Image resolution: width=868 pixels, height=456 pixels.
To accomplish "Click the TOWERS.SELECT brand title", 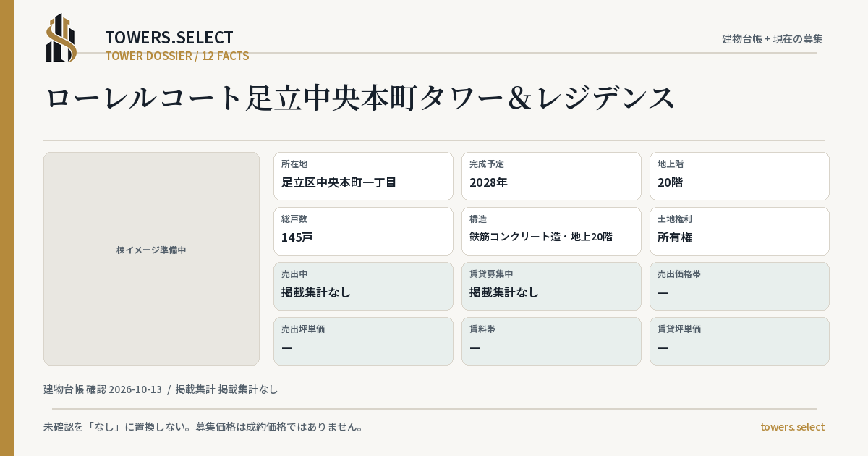I will pos(169,38).
